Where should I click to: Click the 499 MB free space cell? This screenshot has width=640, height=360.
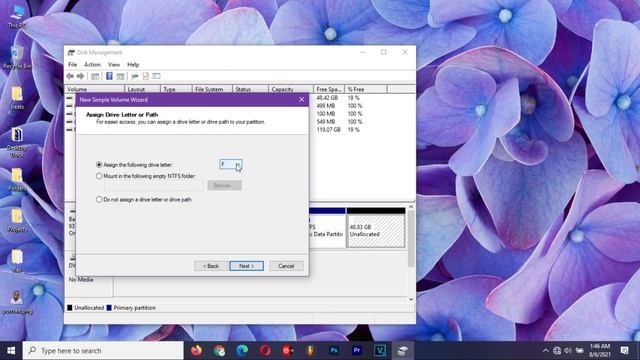coord(326,106)
